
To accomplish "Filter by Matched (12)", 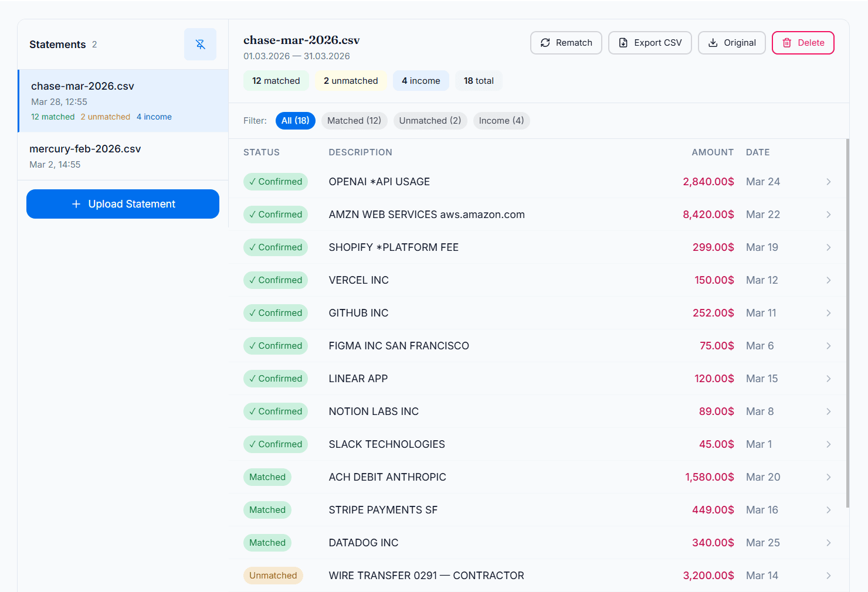I will click(354, 121).
